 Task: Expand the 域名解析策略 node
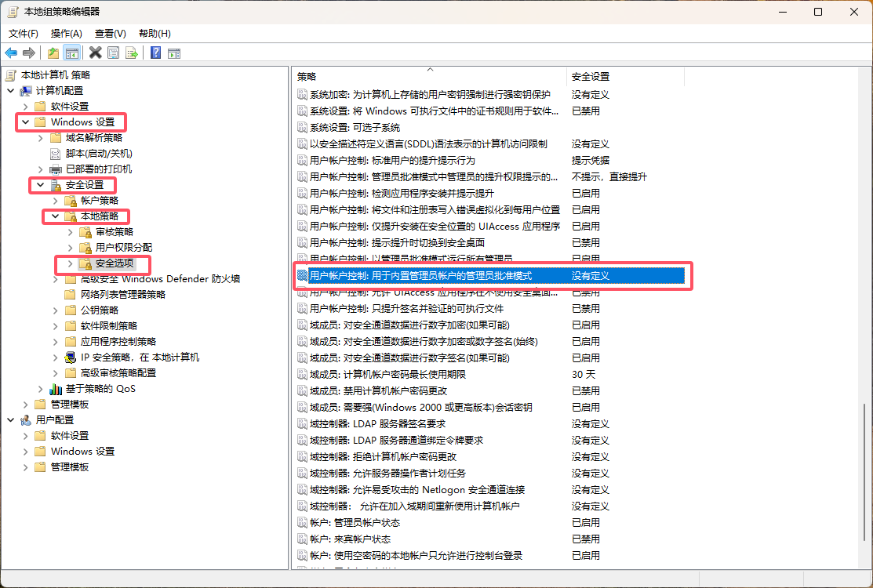tap(41, 138)
